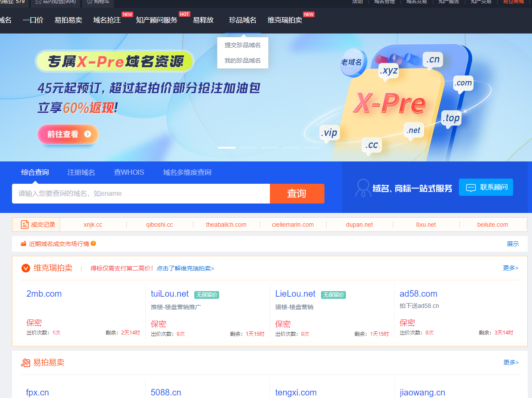Click the 域名、商标一站式服务 text

pos(413,188)
